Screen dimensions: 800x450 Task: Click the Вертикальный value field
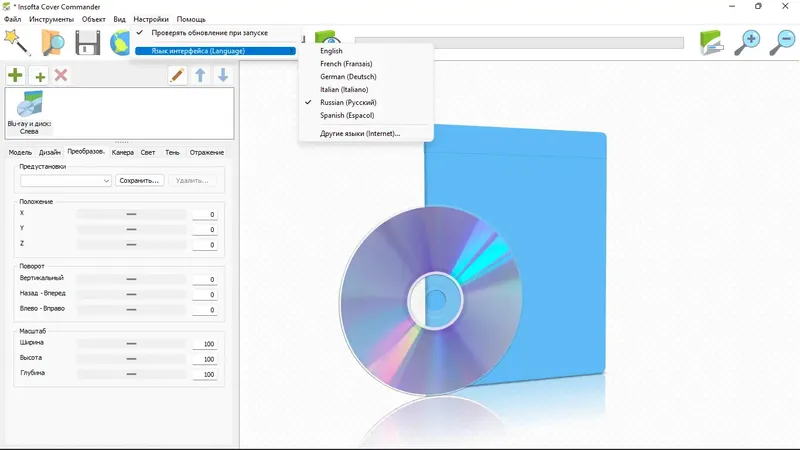point(205,280)
